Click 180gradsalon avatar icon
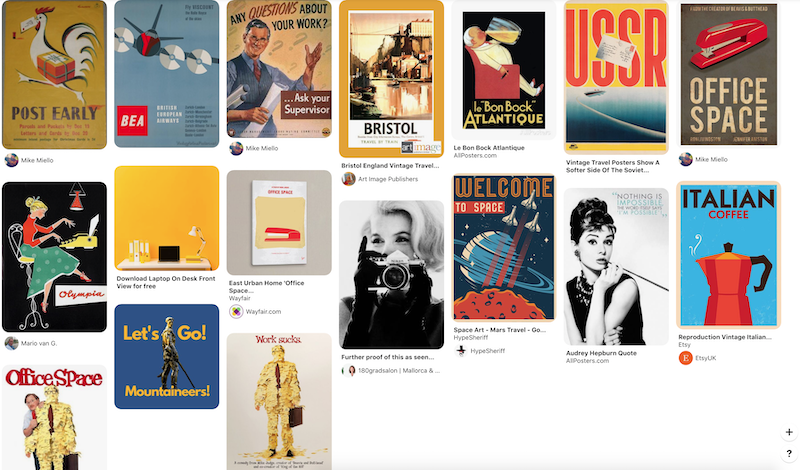This screenshot has height=470, width=800. 352,370
